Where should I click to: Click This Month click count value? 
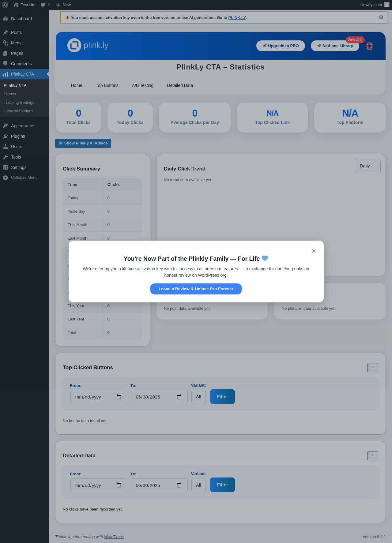pos(108,225)
